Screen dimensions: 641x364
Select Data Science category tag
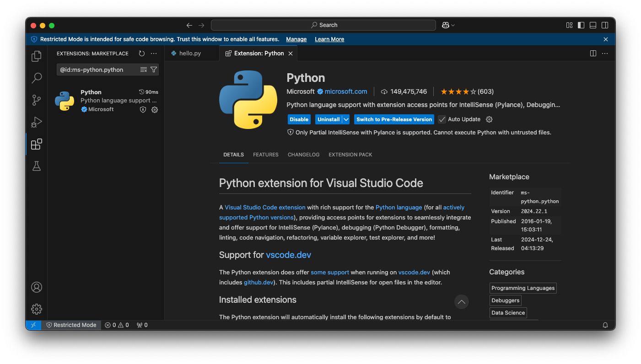point(508,313)
